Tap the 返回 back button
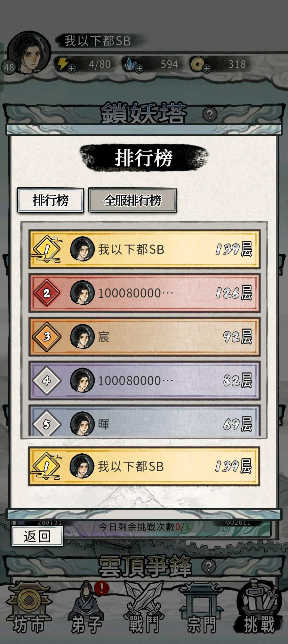 click(37, 536)
